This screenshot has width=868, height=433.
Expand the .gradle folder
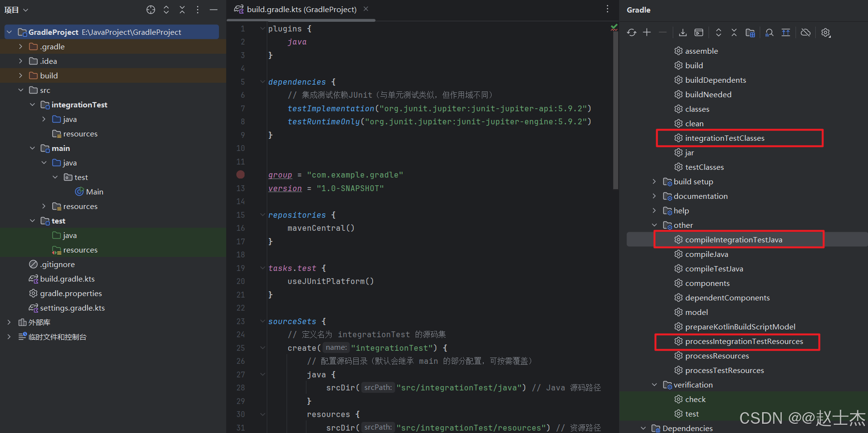[20, 46]
